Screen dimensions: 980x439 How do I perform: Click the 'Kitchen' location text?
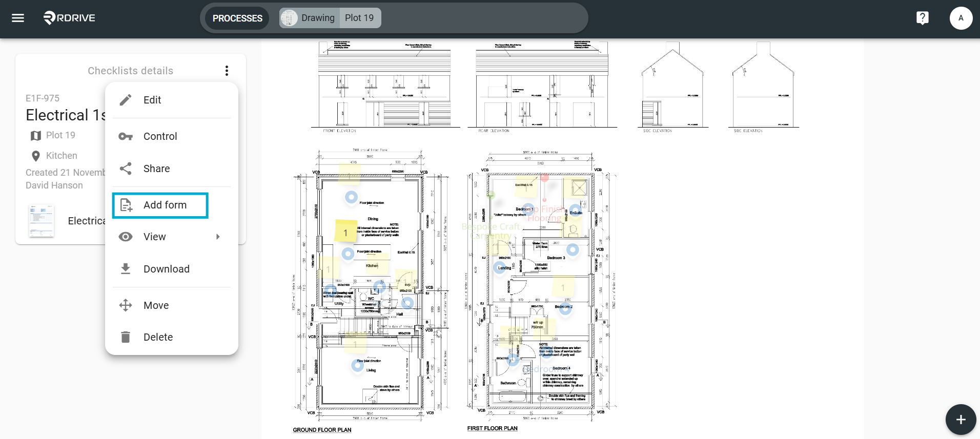pyautogui.click(x=62, y=156)
